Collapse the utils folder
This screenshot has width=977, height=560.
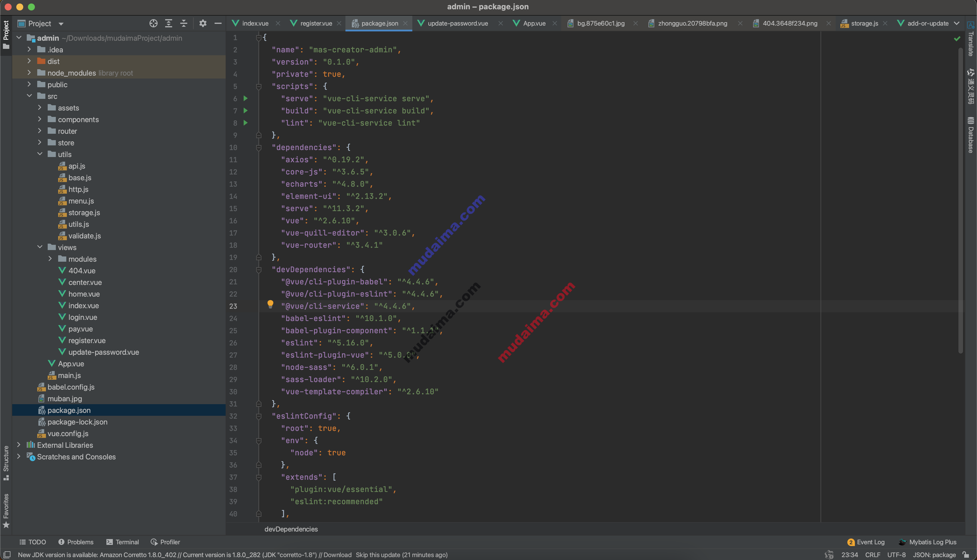click(40, 154)
